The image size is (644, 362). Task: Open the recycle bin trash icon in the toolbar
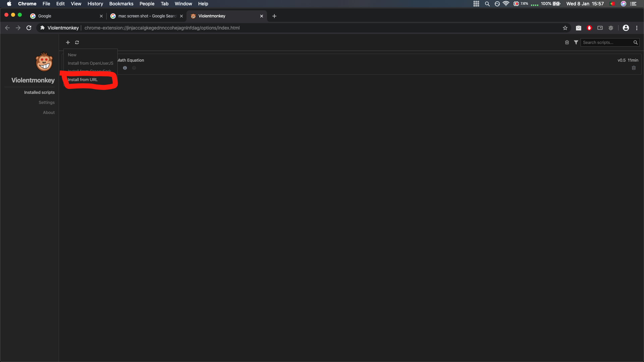click(567, 43)
